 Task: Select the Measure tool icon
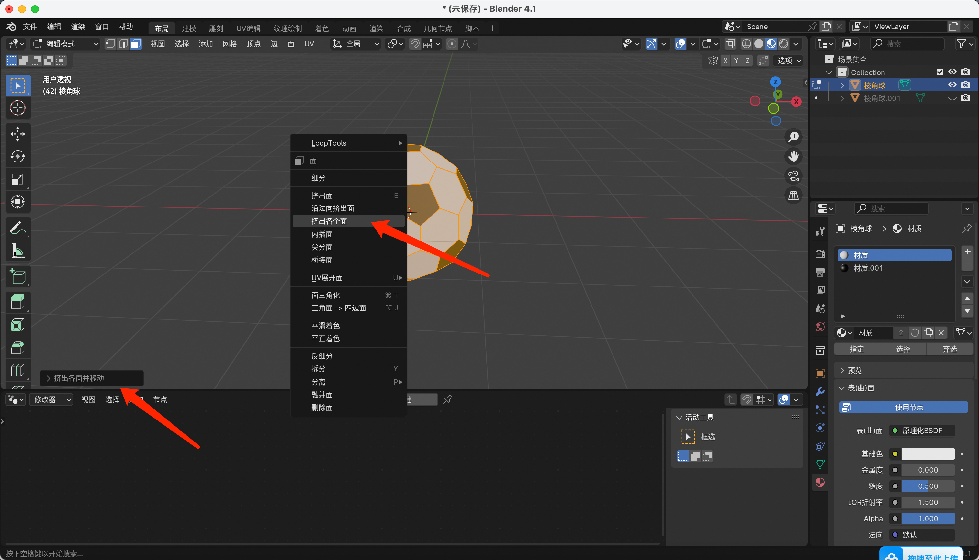point(18,251)
